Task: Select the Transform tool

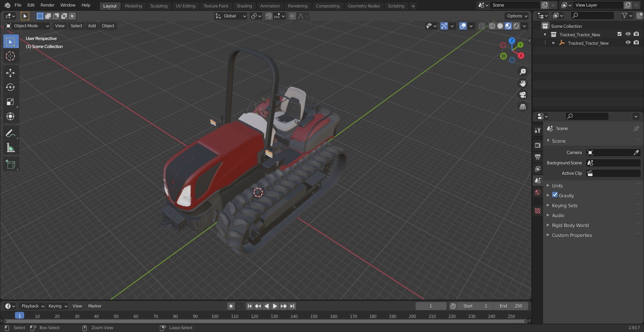Action: pos(10,116)
